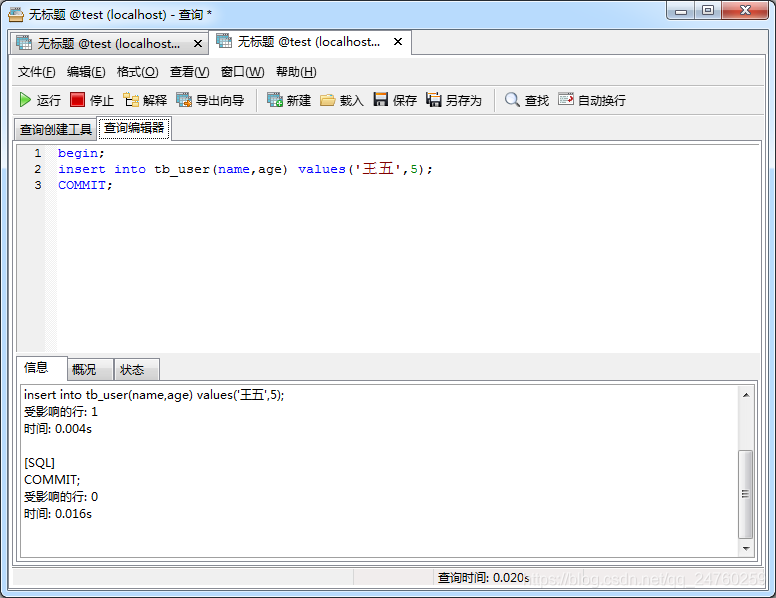Click the Navicat app icon in the title bar
Screen dimensions: 776x598
(x=16, y=14)
